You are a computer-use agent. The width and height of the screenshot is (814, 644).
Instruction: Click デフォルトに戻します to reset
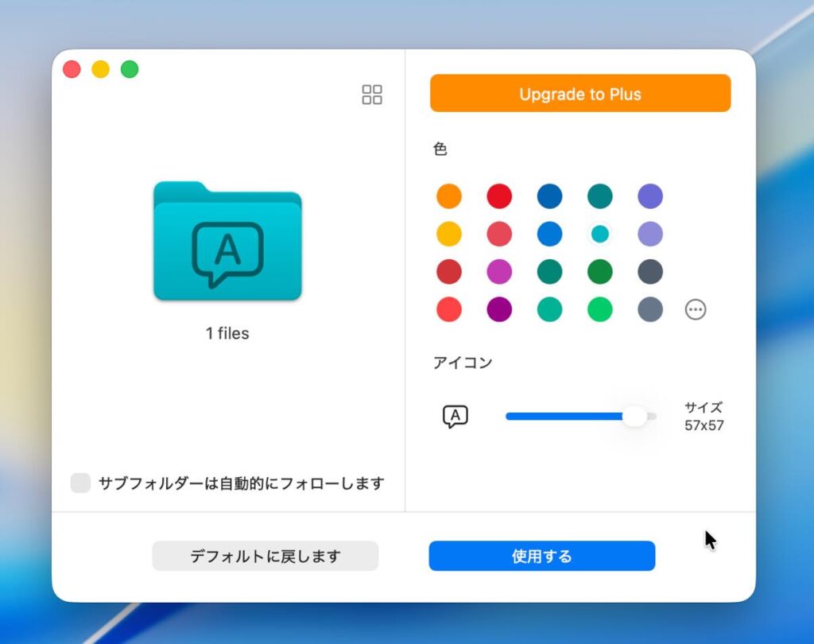pos(265,556)
